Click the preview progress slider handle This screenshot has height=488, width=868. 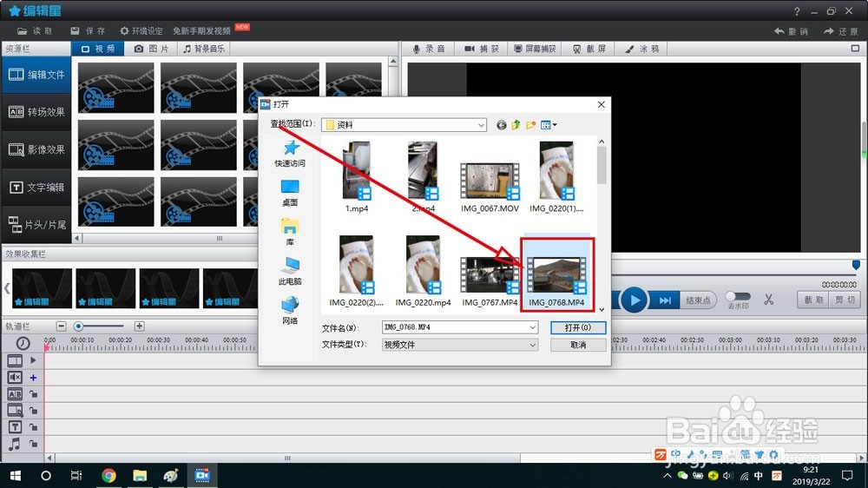click(856, 266)
